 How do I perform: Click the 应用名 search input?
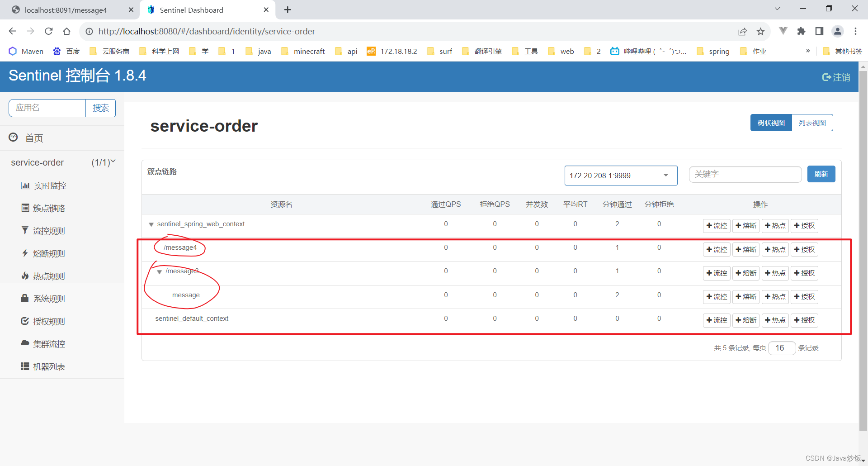47,108
